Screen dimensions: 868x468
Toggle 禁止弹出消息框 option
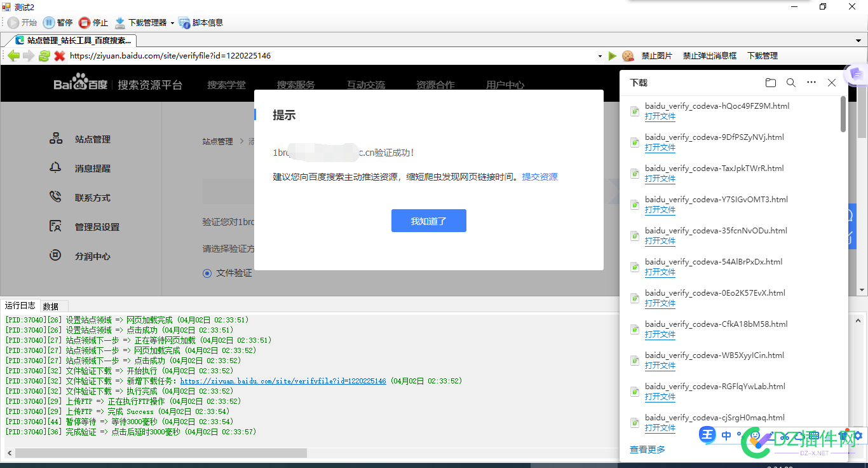coord(710,56)
